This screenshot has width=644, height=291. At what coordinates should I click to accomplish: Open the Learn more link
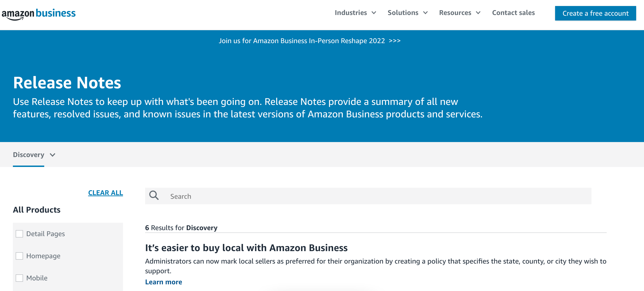[164, 282]
